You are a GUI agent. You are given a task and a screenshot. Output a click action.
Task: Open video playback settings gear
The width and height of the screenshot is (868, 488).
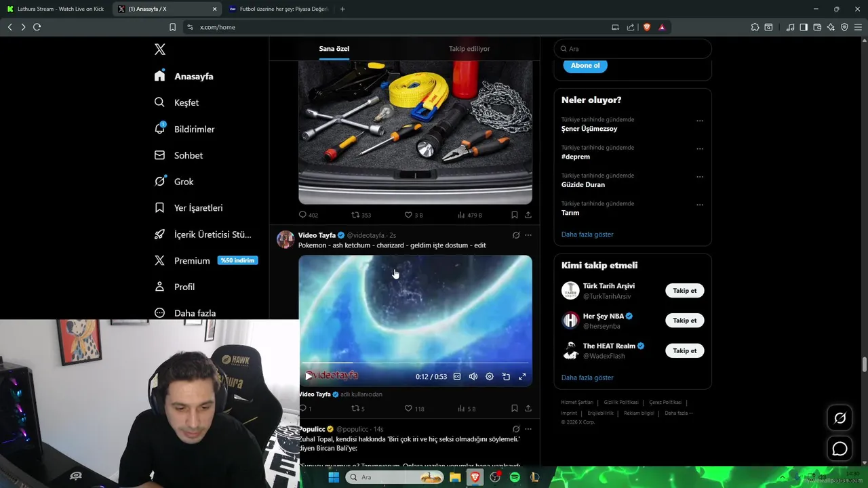point(490,377)
